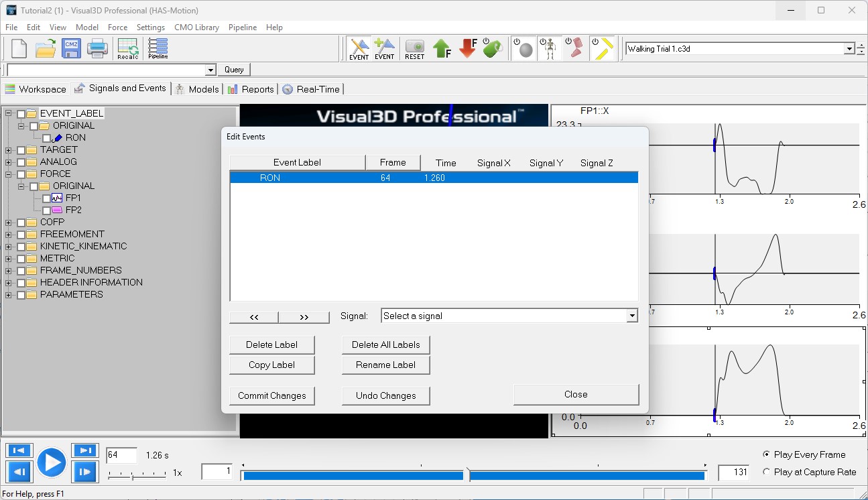Open a file with folder icon
The image size is (868, 500).
pos(46,48)
